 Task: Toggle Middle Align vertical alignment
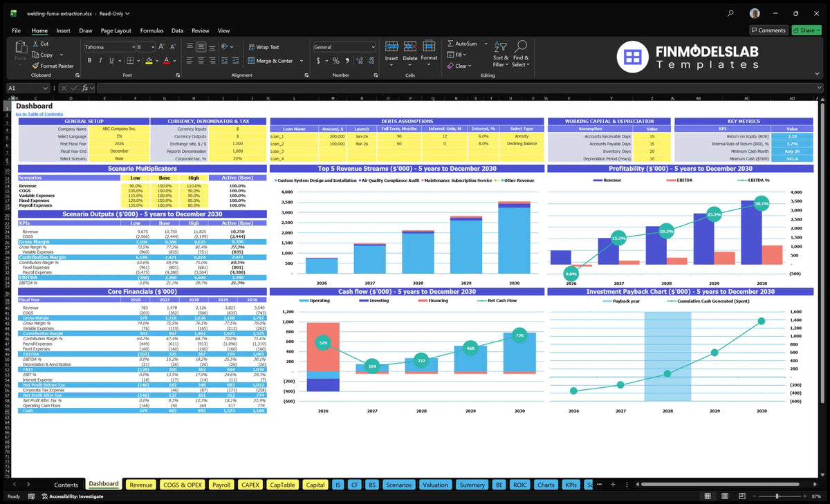(201, 47)
